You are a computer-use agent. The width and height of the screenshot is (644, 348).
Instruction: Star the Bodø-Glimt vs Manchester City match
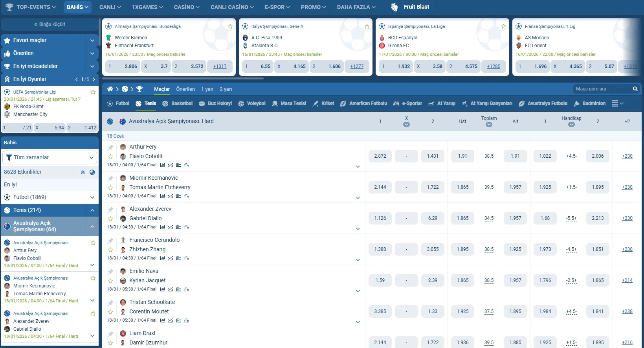click(x=93, y=92)
